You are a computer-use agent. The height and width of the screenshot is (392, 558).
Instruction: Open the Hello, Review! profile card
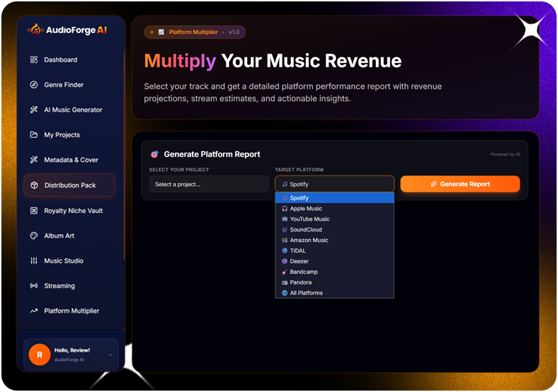coord(71,354)
